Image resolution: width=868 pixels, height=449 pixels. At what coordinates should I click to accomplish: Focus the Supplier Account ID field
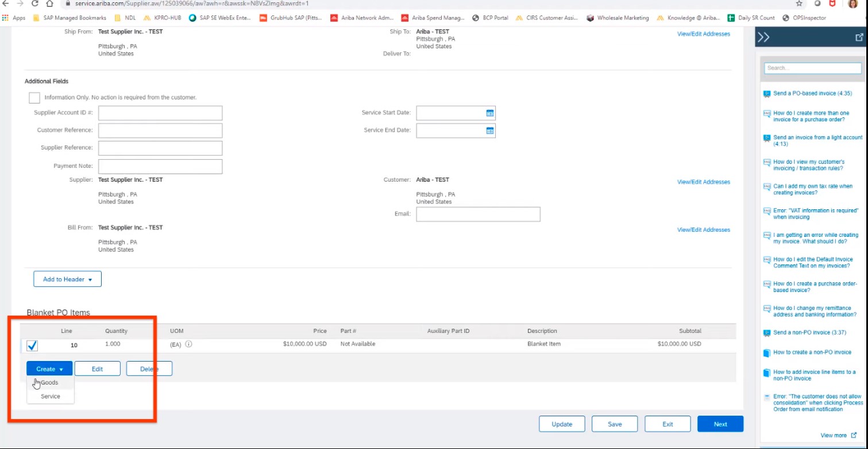click(160, 113)
